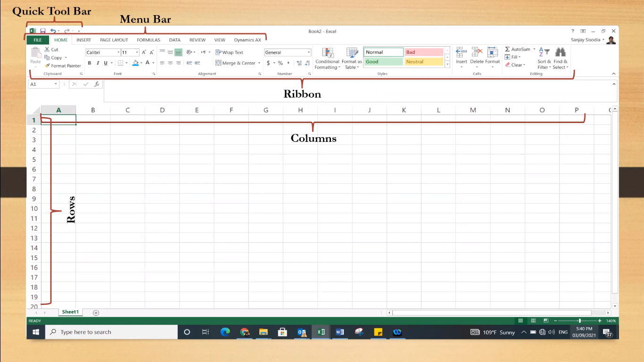The height and width of the screenshot is (362, 644).
Task: Click the Percent Style icon
Action: [280, 63]
